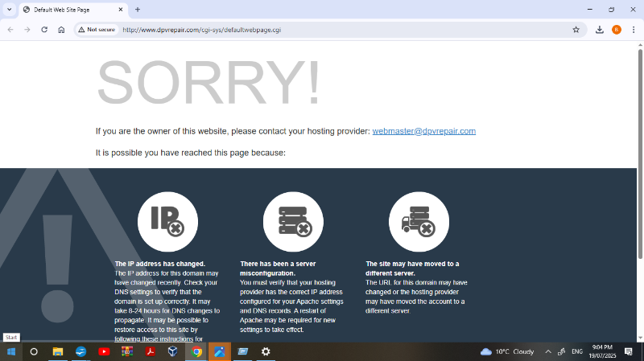644x361 pixels.
Task: Go to the browser home page
Action: pyautogui.click(x=61, y=30)
